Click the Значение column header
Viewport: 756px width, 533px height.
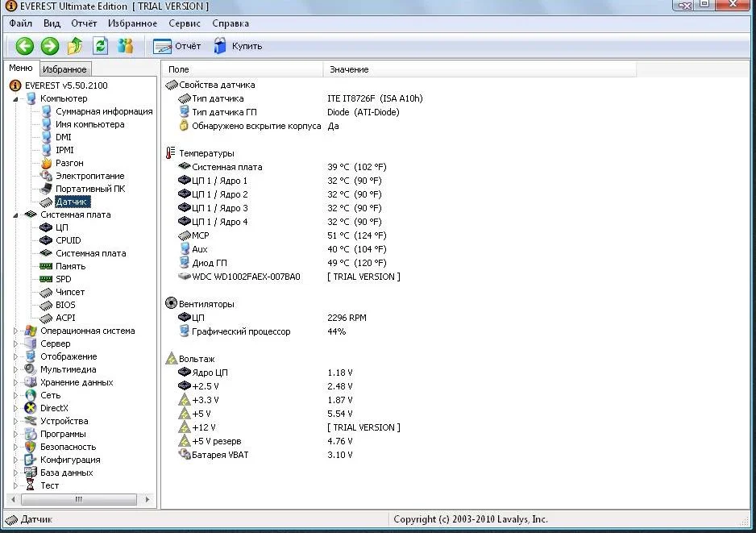click(x=349, y=70)
